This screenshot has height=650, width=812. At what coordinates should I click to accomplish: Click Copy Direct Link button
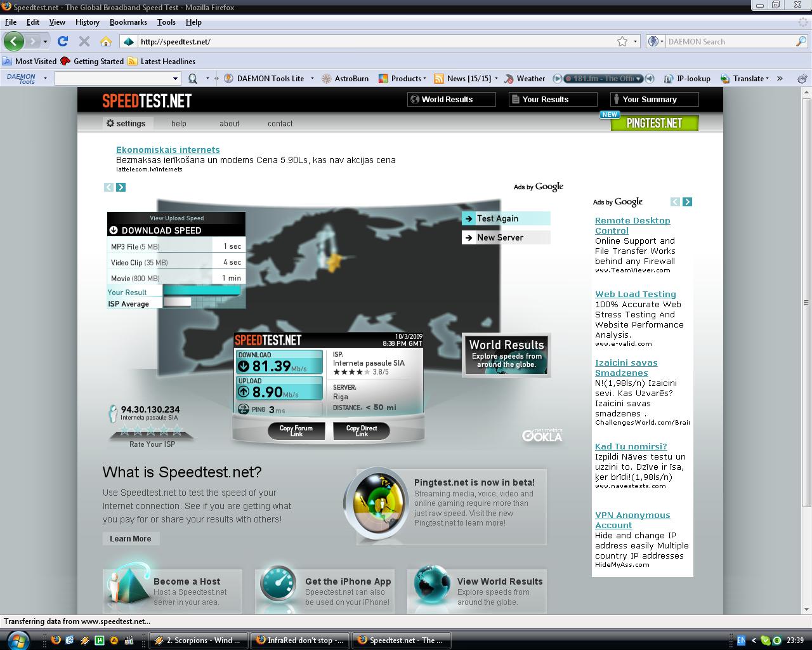click(x=362, y=430)
